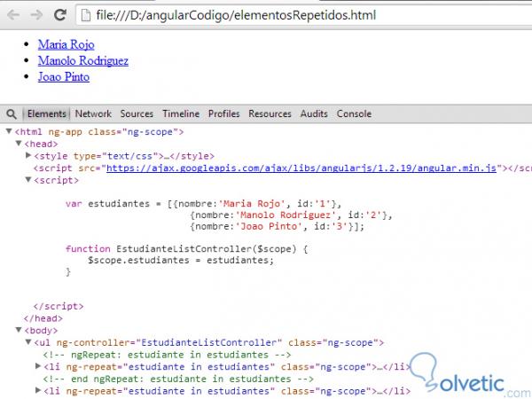Select the closing /script tag line
532x399 pixels.
[x=59, y=307]
